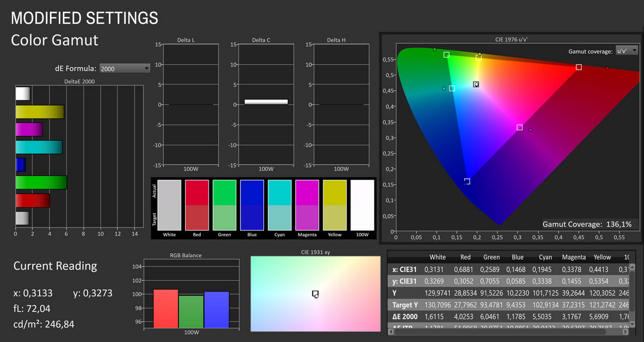Expand the Gamut coverage u'v' dropdown
This screenshot has height=342, width=644.
(x=627, y=50)
